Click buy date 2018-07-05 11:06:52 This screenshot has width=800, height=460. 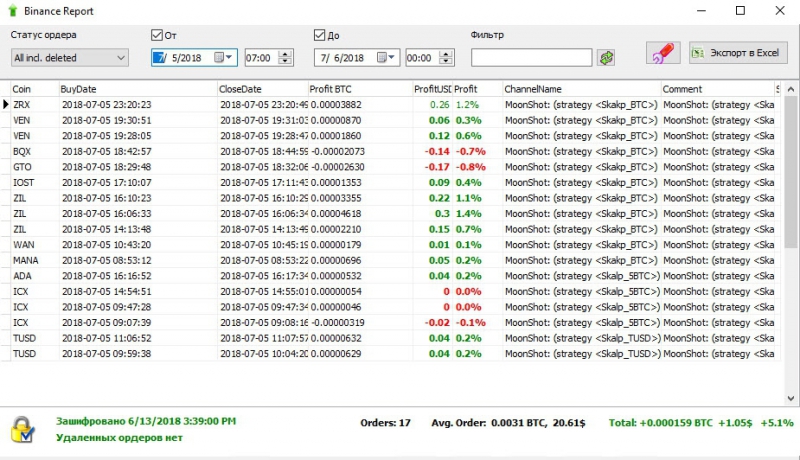point(107,338)
